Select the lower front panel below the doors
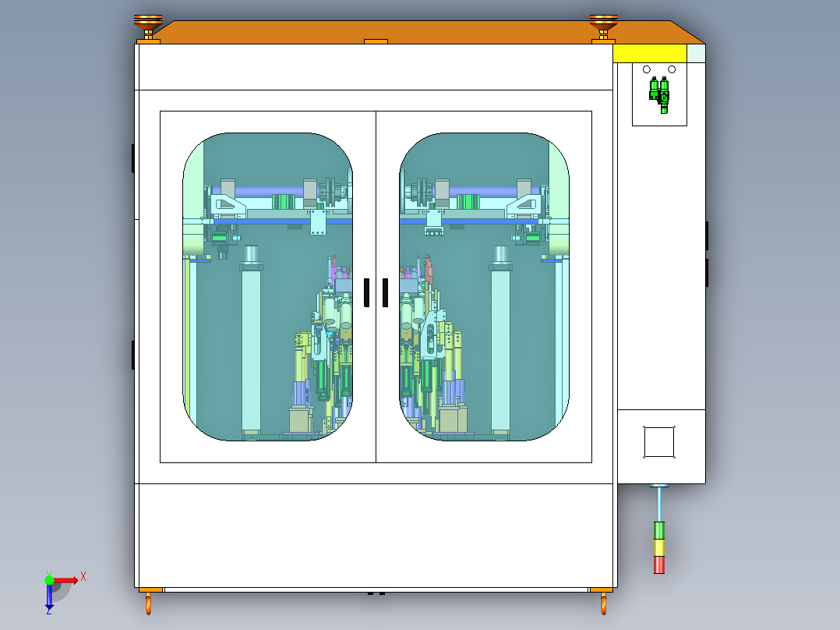 [x=376, y=536]
